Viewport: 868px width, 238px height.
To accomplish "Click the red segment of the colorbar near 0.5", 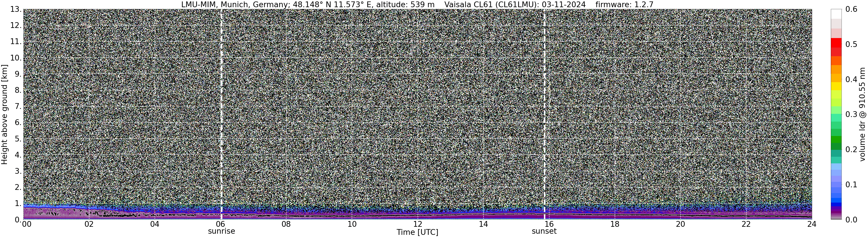I will pyautogui.click(x=836, y=43).
